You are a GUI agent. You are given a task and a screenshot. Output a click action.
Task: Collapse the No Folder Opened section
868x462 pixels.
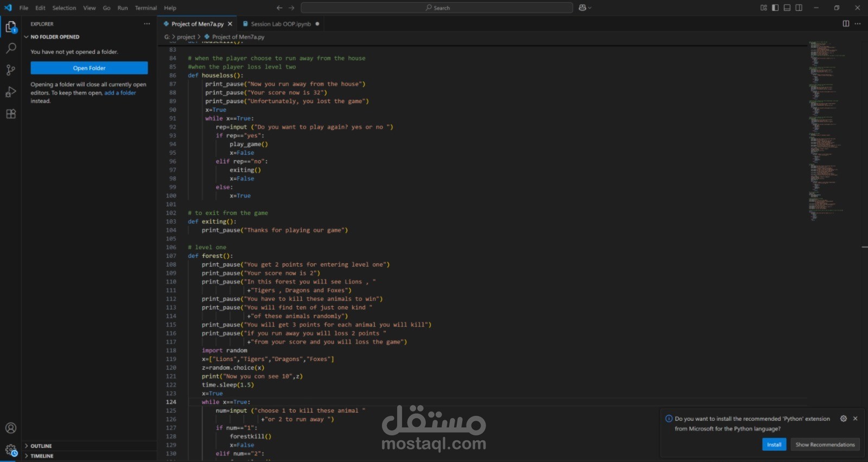tap(54, 37)
